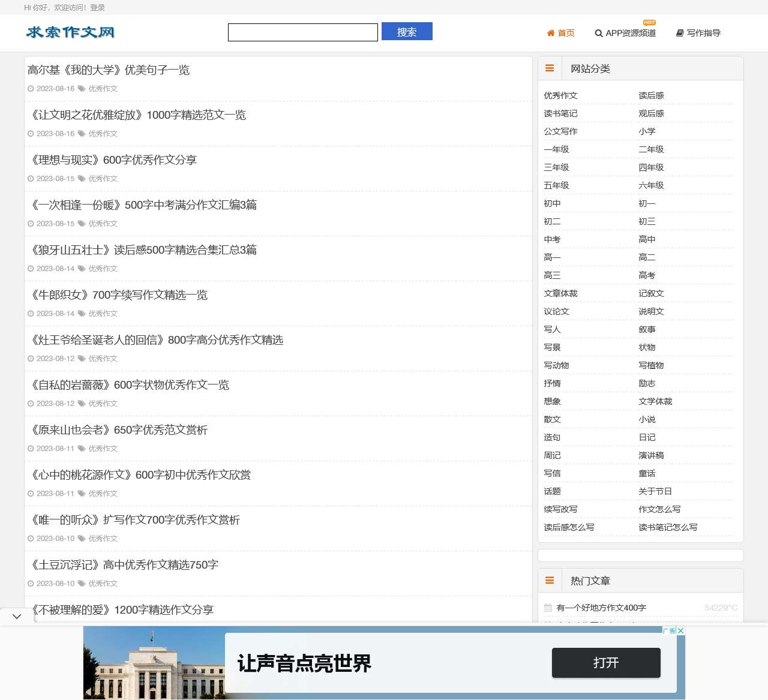Select the 记叙文 category
Screen dimensions: 768x700
click(651, 293)
